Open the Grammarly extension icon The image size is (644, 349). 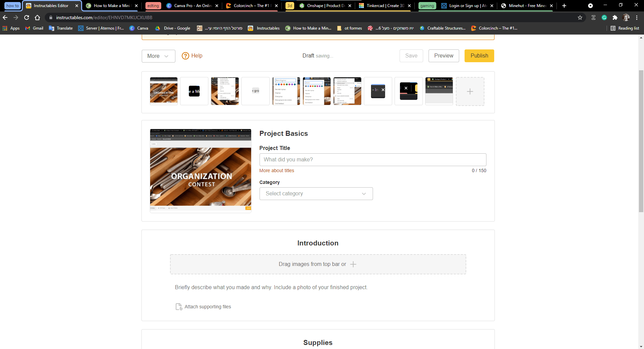point(605,17)
